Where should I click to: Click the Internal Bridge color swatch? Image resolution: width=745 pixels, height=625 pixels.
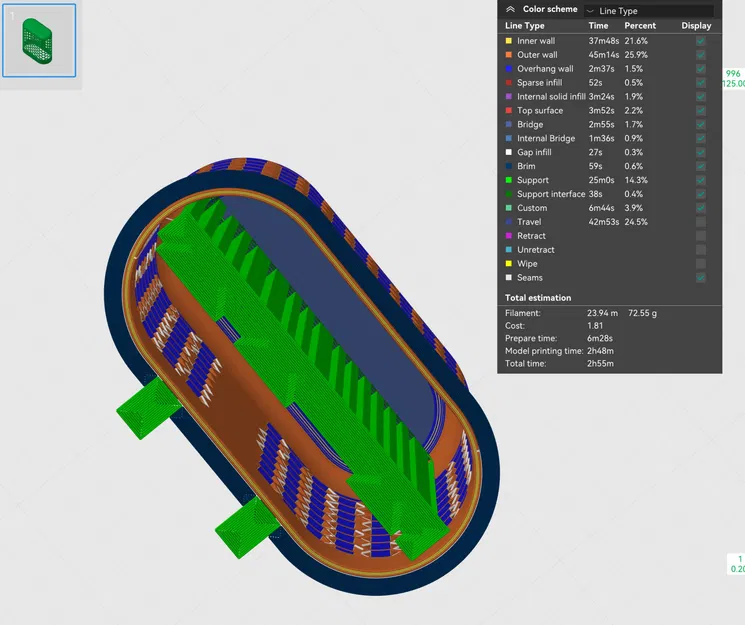tap(509, 138)
